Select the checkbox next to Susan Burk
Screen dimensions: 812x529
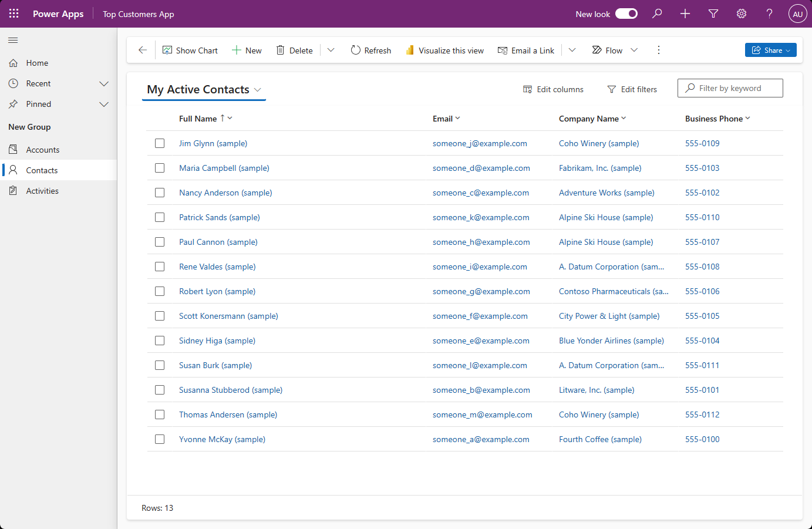coord(160,365)
